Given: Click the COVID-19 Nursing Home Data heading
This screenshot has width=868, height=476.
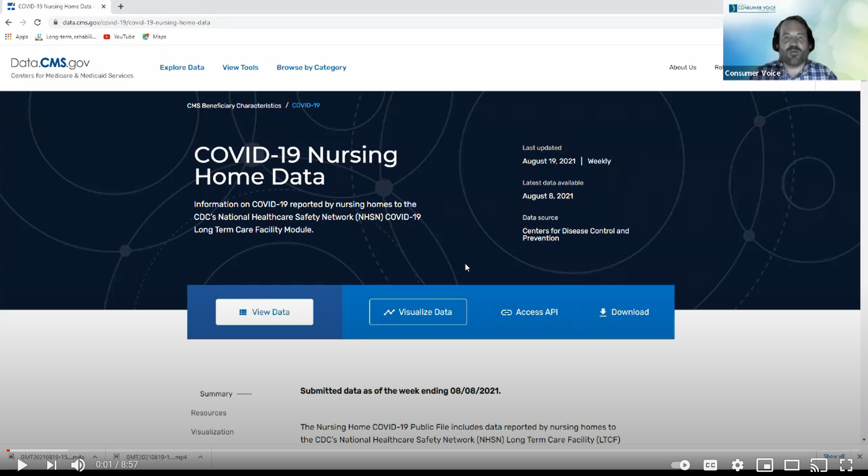Looking at the screenshot, I should click(295, 165).
